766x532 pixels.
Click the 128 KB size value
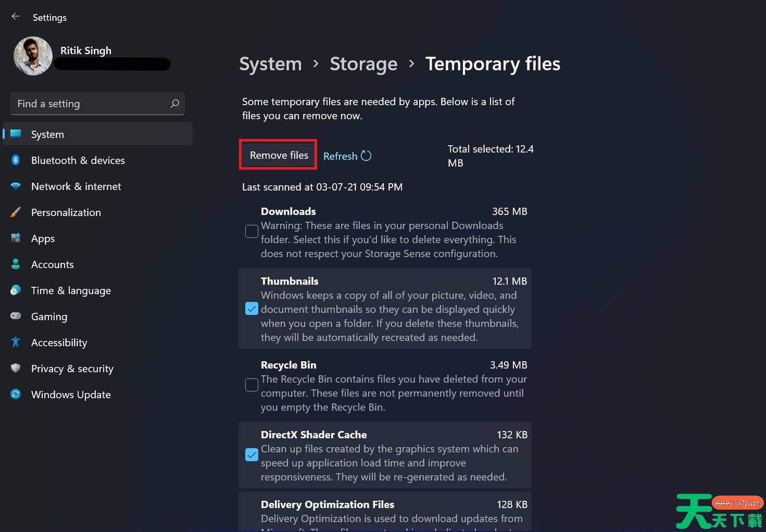coord(512,504)
